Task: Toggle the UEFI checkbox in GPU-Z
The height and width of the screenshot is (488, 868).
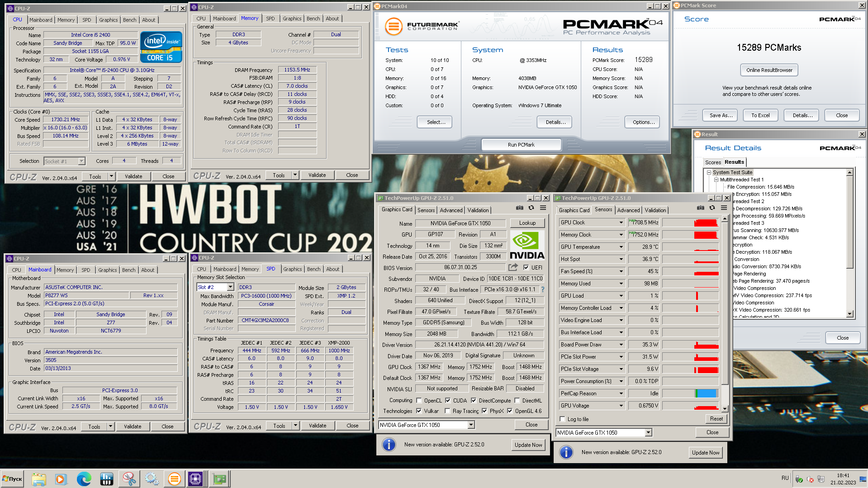Action: coord(526,267)
